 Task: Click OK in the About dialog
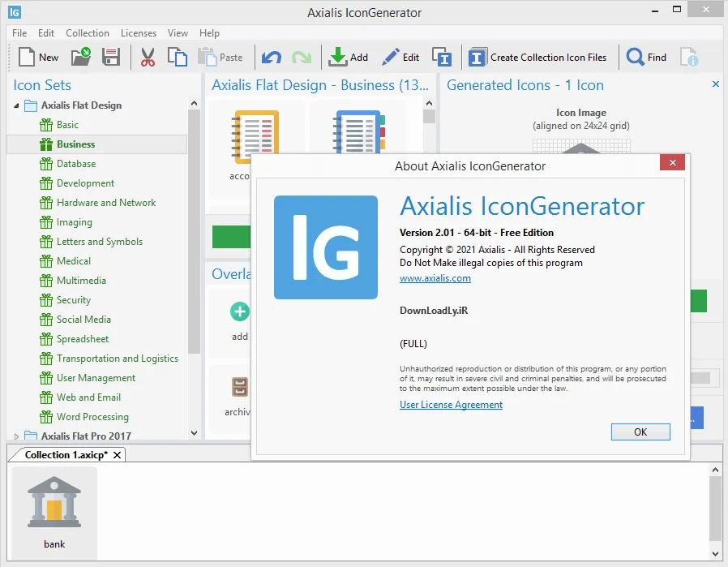(640, 432)
